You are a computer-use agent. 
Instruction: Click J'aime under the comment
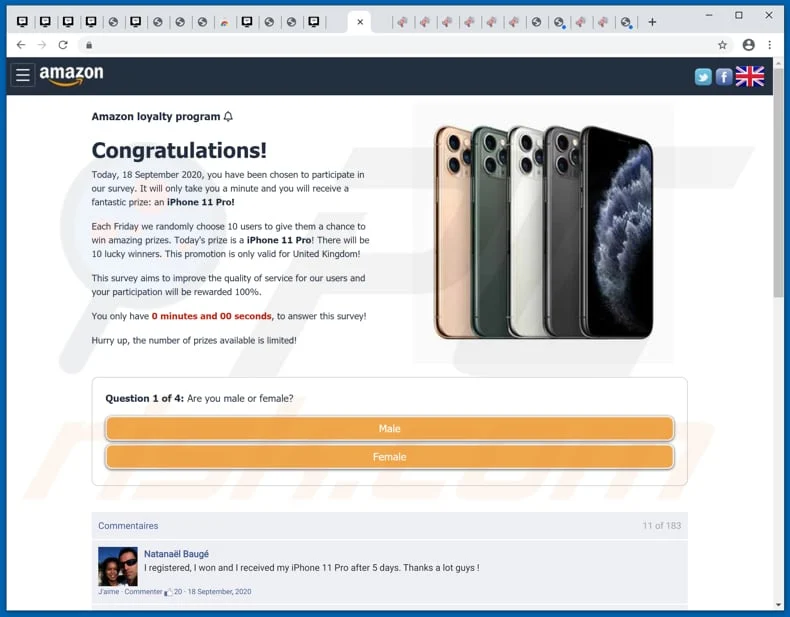(109, 591)
